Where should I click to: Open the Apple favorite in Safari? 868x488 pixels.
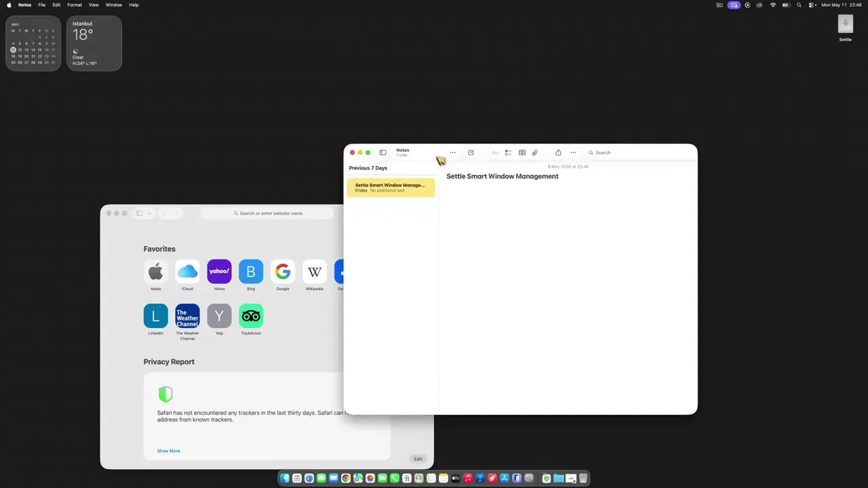pyautogui.click(x=156, y=272)
